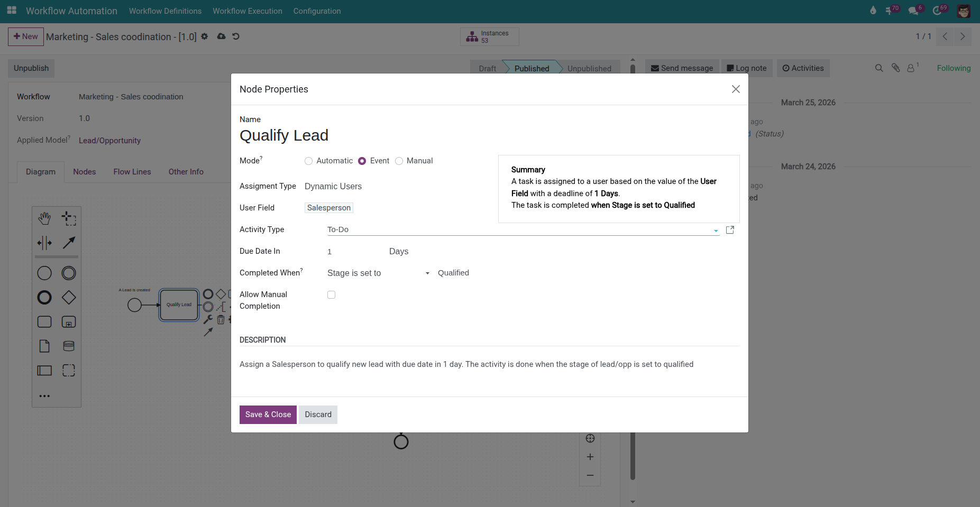
Task: Pick the circle start-event shape tool
Action: pyautogui.click(x=44, y=273)
